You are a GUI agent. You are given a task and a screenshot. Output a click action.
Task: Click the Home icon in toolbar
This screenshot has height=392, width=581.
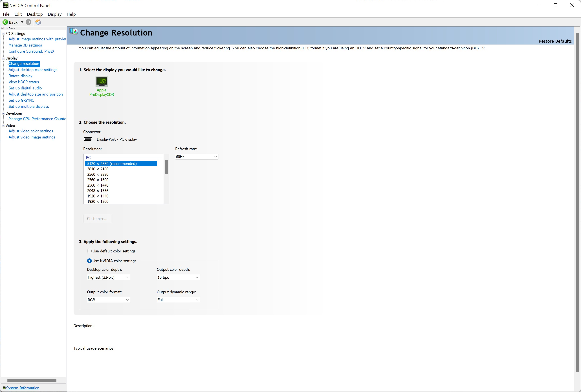pos(38,22)
